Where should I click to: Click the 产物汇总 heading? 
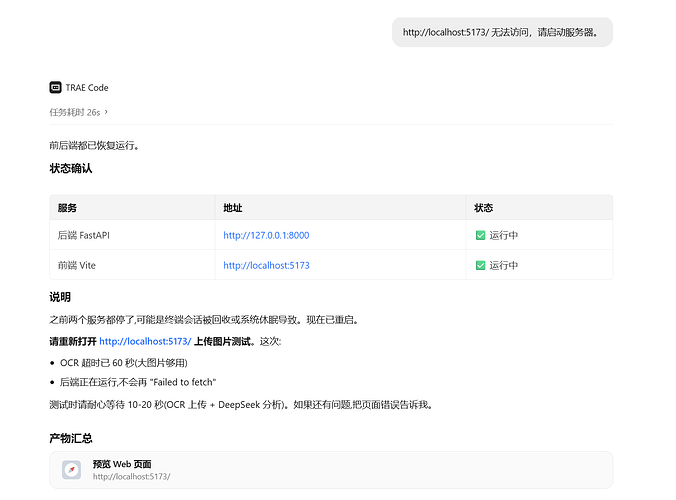[x=71, y=438]
